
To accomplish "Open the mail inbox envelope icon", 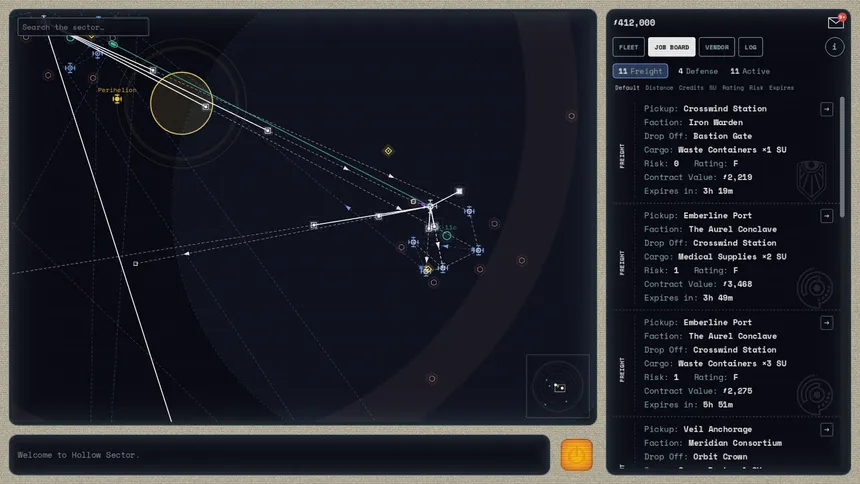I will point(835,22).
